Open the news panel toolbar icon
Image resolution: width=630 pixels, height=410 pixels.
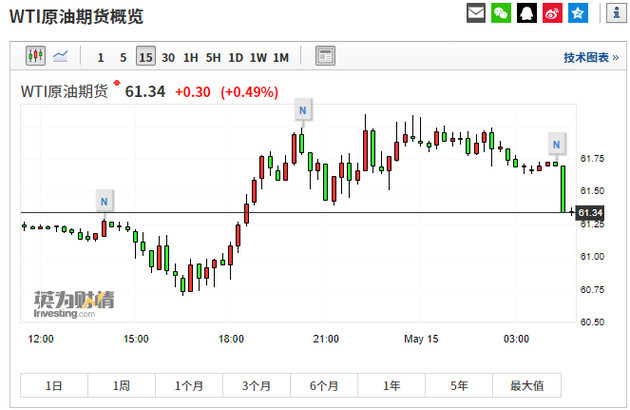325,56
